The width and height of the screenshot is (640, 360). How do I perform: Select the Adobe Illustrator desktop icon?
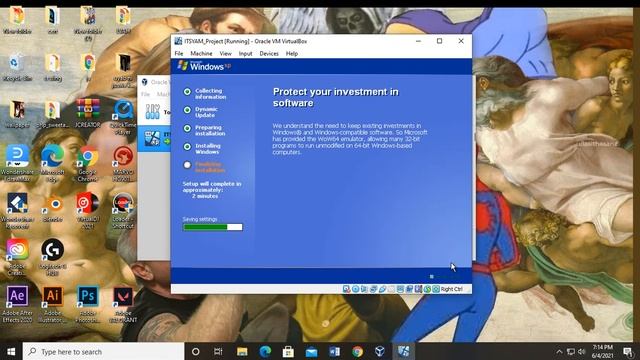click(52, 304)
